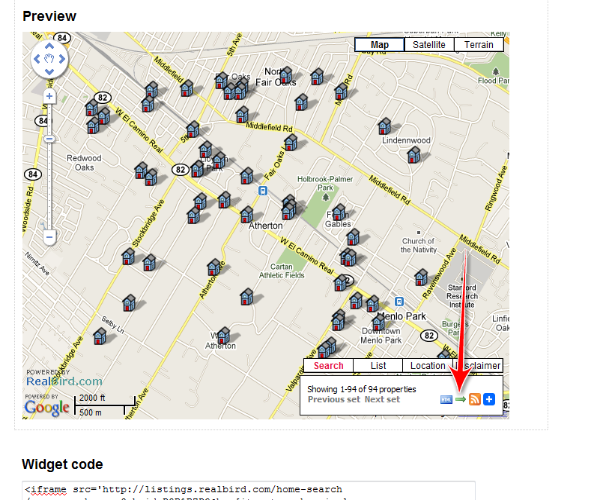This screenshot has height=500, width=600.
Task: Zoom out using the bottom minus button
Action: point(49,237)
